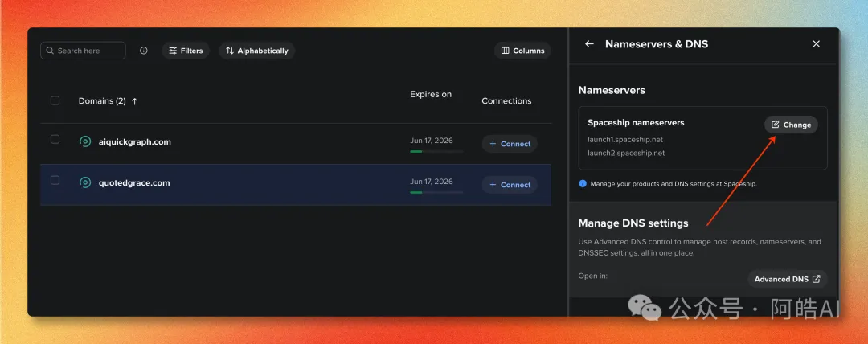
Task: Check the aiquickgraph.com row checkbox
Action: pos(55,139)
